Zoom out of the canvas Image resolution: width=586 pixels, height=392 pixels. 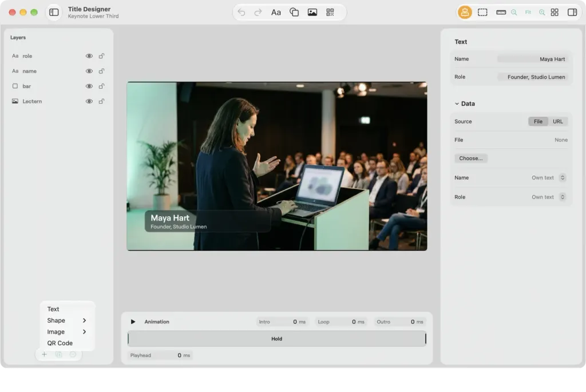click(x=514, y=13)
